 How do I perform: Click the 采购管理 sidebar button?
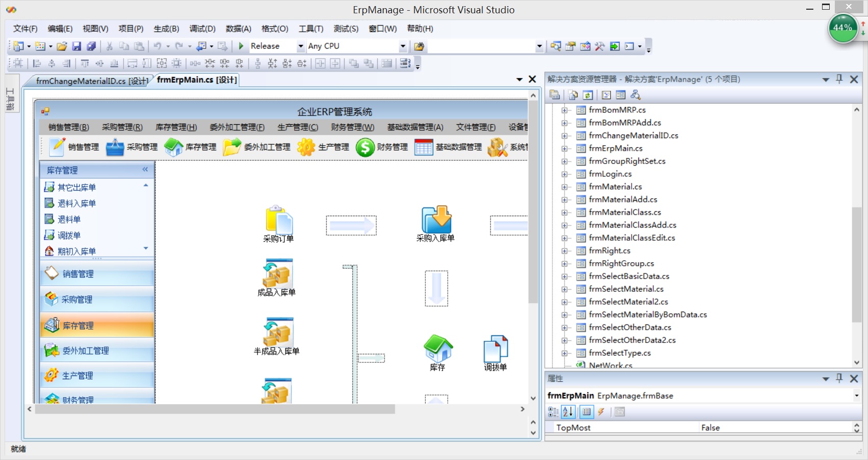tap(97, 300)
